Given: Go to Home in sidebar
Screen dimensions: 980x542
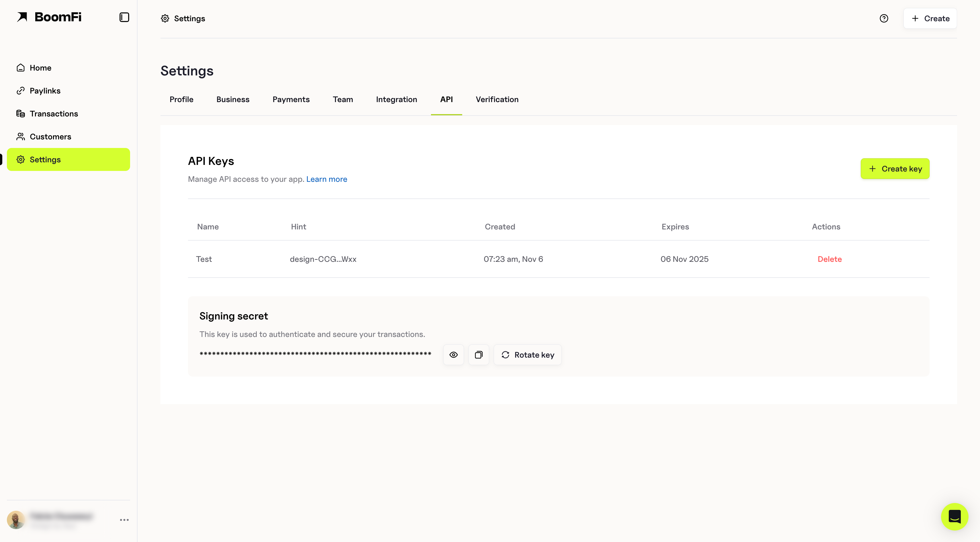Looking at the screenshot, I should [40, 68].
